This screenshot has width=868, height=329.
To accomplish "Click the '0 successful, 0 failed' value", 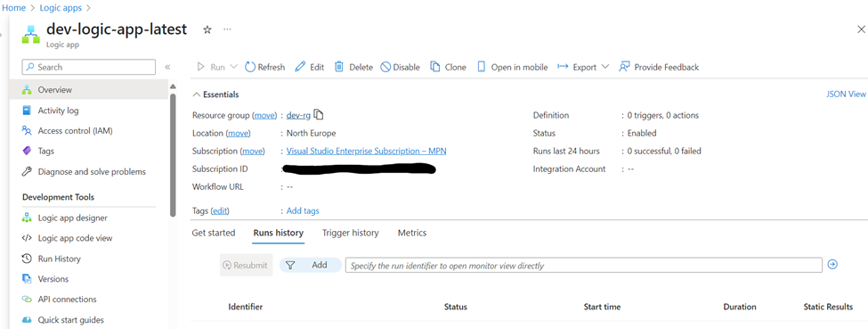I will pyautogui.click(x=665, y=151).
